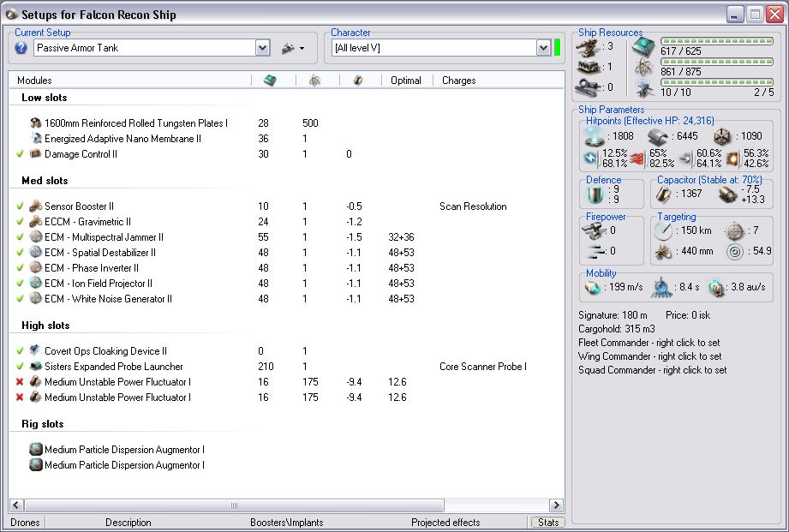Activate the first Medium Unstable Power Fluctuator
The height and width of the screenshot is (532, 789).
point(20,382)
